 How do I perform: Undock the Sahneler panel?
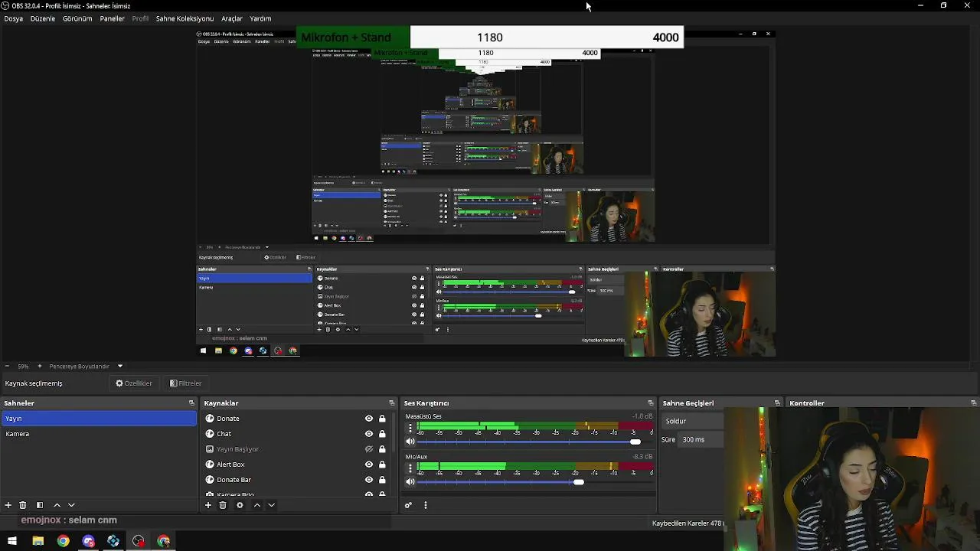point(191,403)
